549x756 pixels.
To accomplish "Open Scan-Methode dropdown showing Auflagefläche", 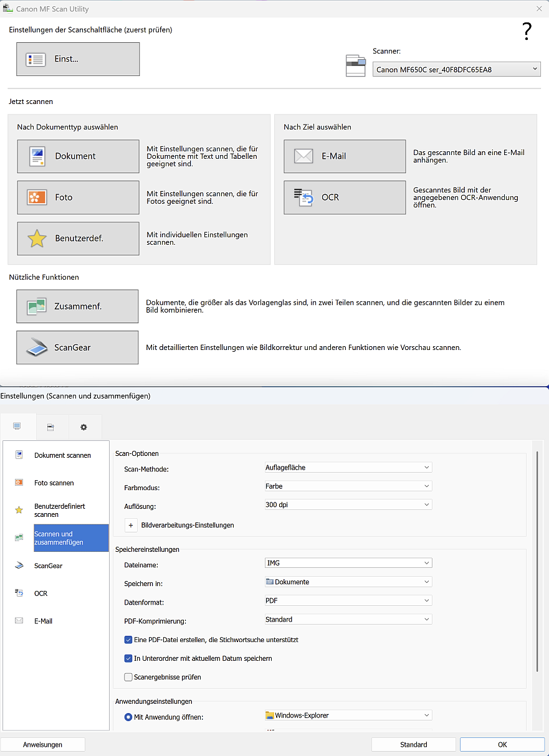I will (x=348, y=467).
